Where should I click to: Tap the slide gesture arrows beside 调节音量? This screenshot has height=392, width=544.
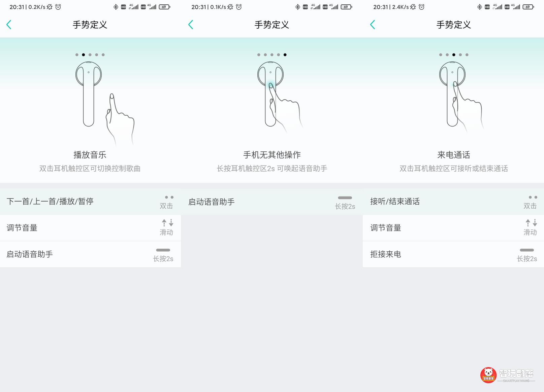click(167, 223)
